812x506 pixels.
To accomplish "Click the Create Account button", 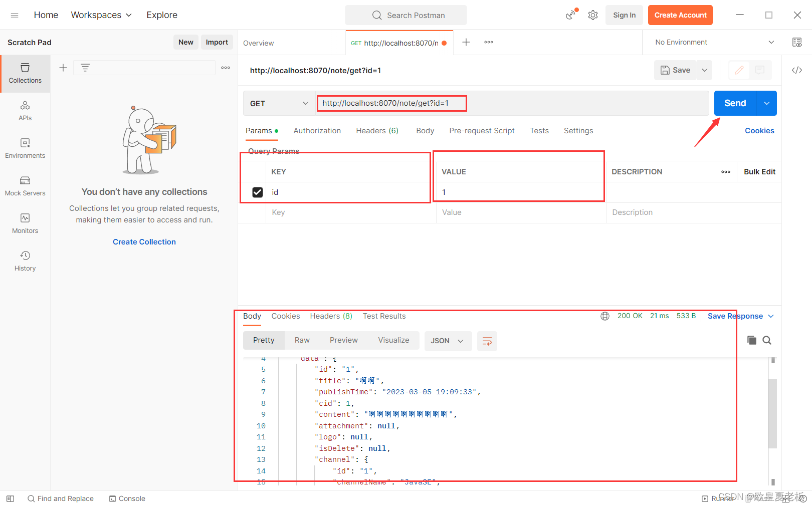I will [x=680, y=15].
